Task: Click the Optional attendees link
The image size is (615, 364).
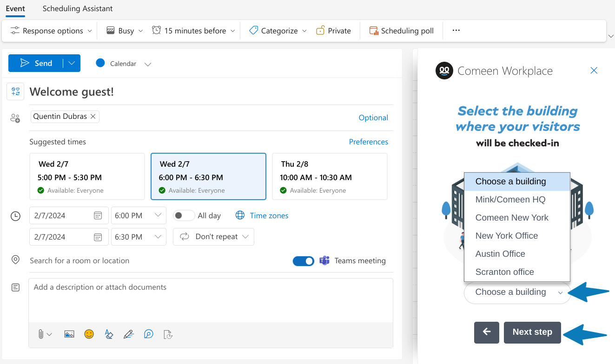Action: pos(373,118)
